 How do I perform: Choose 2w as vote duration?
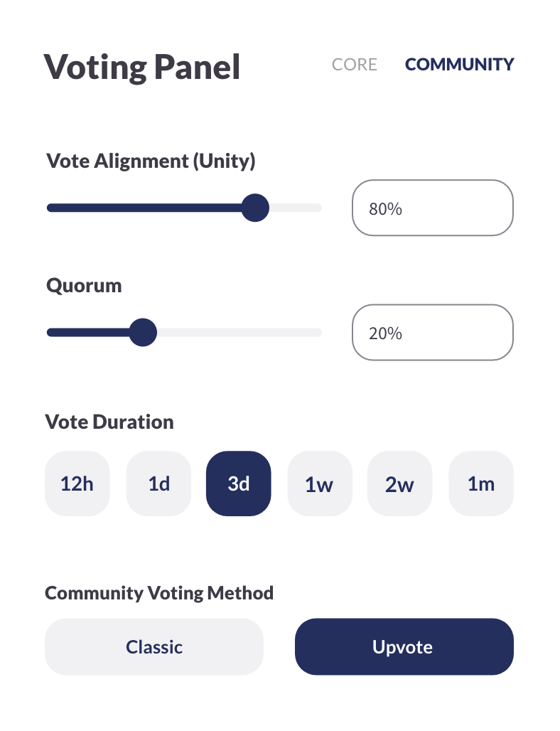click(399, 484)
